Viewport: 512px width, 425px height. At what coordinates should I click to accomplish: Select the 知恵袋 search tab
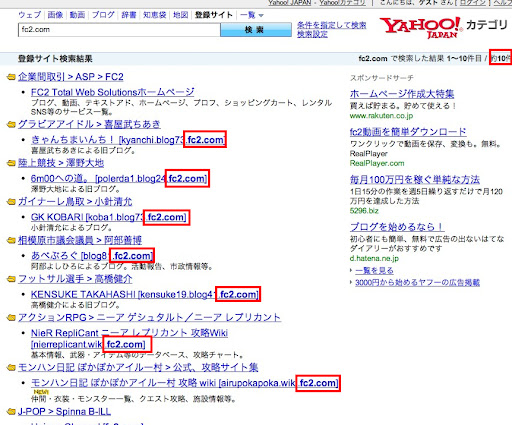tap(155, 15)
